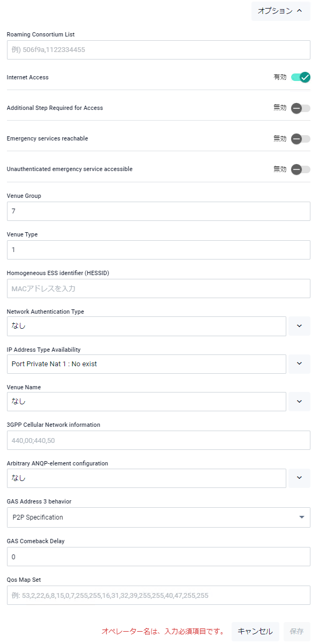
Task: Click the HESSID MAC address field
Action: click(159, 288)
